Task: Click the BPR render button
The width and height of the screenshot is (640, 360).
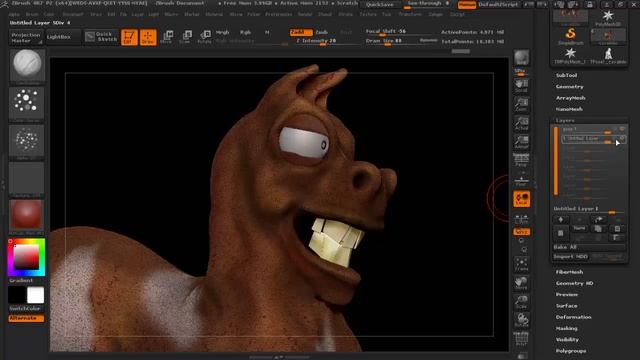Action: coord(521,58)
